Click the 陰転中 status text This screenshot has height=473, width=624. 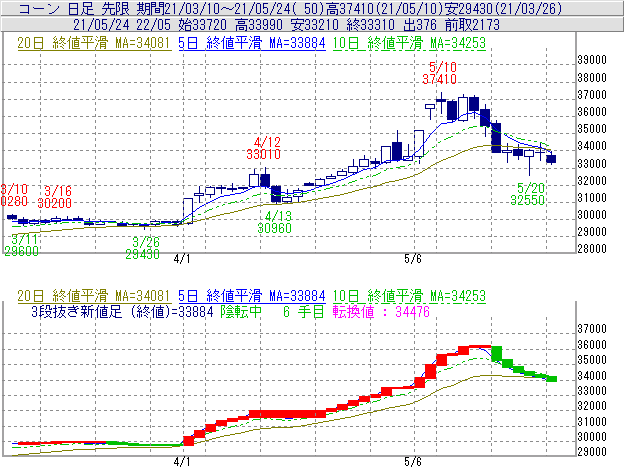[x=241, y=311]
